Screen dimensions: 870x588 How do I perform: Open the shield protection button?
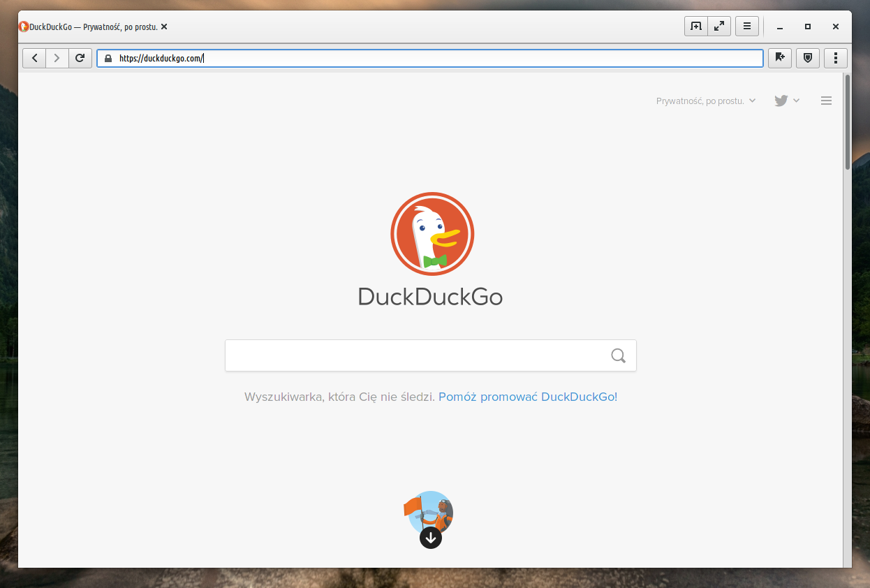808,58
